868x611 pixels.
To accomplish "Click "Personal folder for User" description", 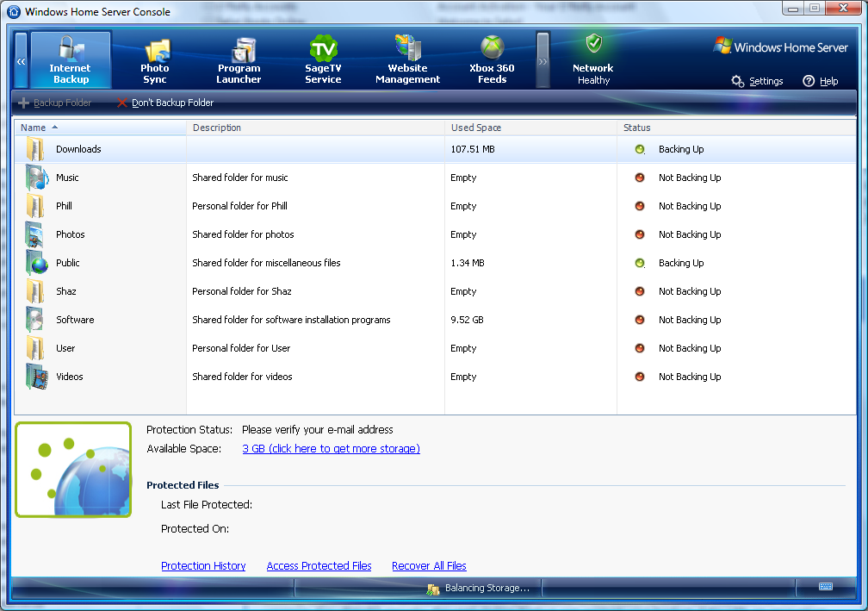I will coord(241,348).
